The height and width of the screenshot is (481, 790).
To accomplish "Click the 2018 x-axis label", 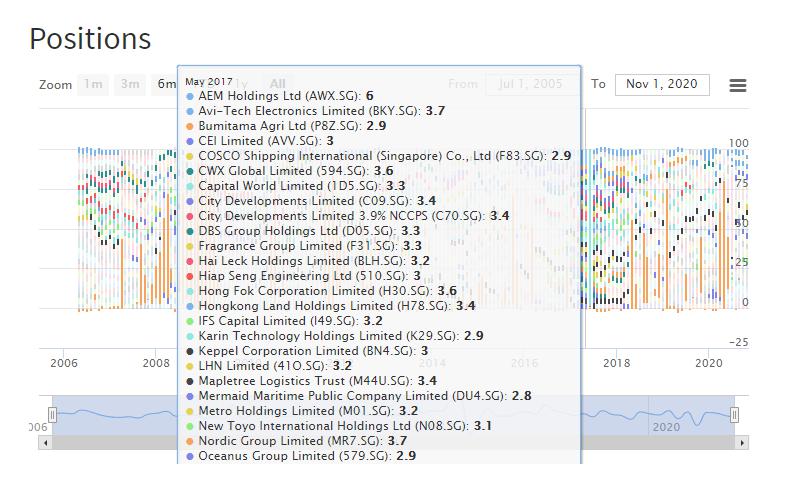I will (617, 363).
